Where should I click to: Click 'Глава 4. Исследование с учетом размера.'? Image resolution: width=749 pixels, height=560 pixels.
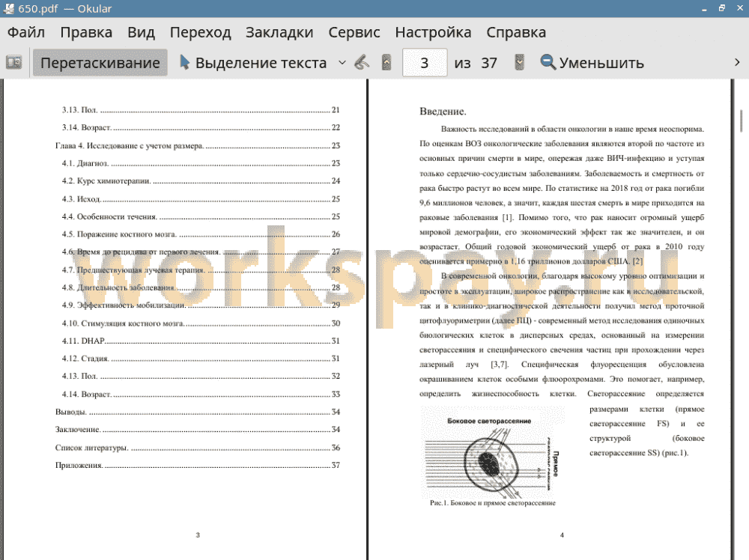click(197, 145)
